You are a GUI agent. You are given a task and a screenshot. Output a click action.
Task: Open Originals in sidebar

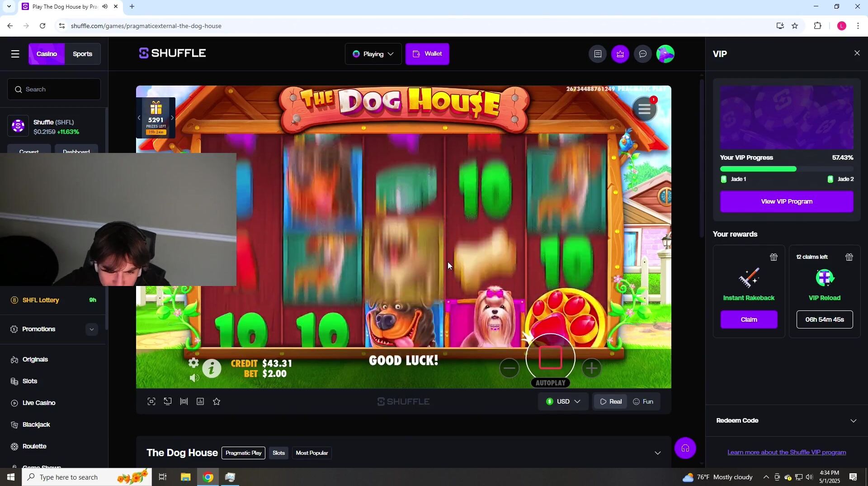(35, 359)
